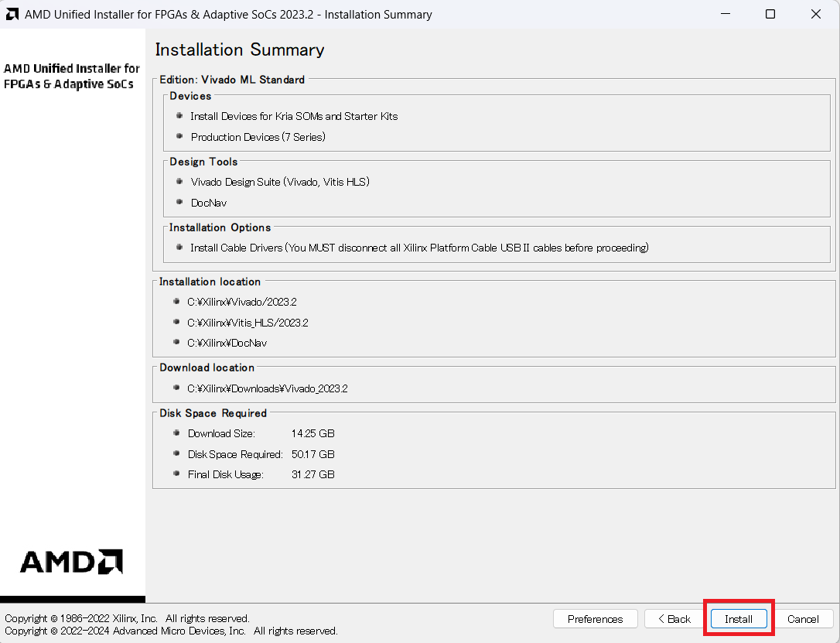
Task: Click the sidebar 'AMD Unified Installer for FPGAs' title
Action: pyautogui.click(x=72, y=76)
